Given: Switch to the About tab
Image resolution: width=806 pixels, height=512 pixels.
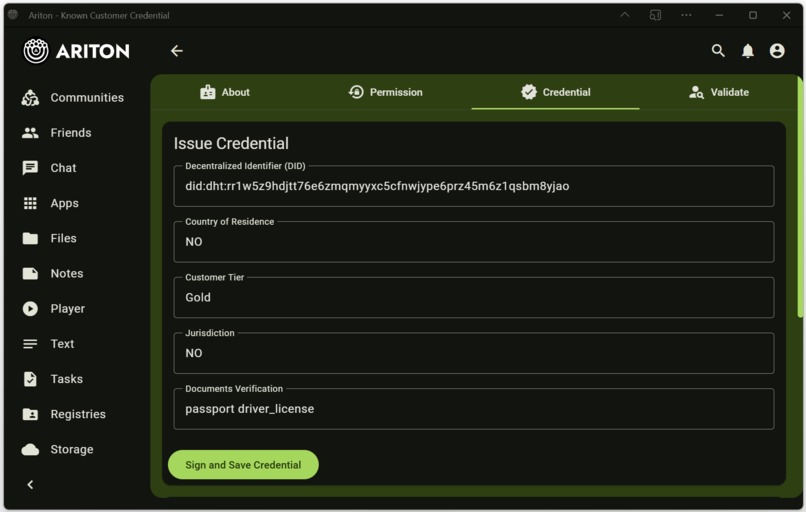Looking at the screenshot, I should (x=225, y=93).
